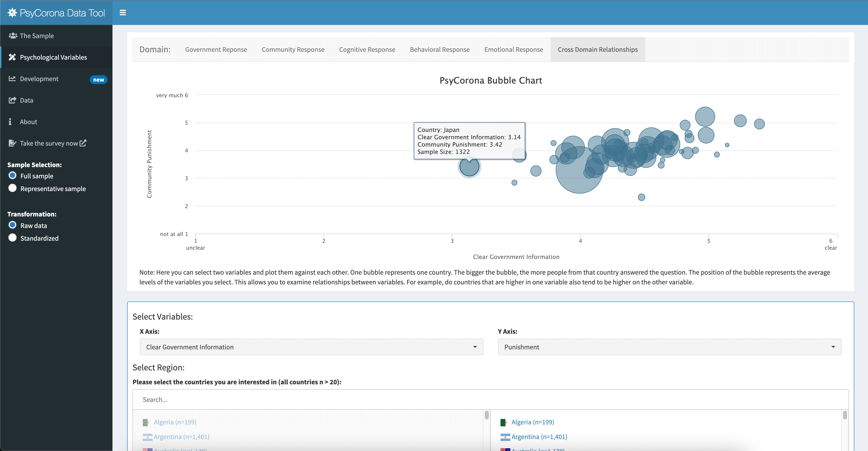Click Argentina (n=1,401) in right list
The width and height of the screenshot is (868, 451).
point(539,437)
